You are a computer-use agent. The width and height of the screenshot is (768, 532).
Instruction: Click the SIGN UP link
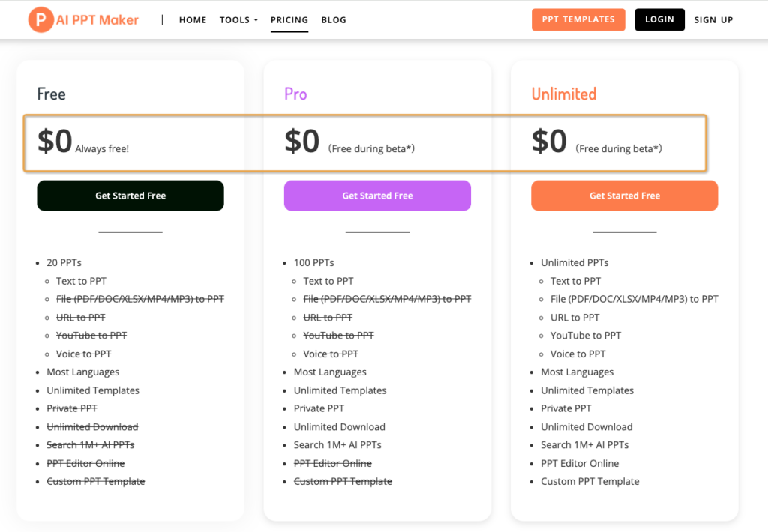pos(713,20)
